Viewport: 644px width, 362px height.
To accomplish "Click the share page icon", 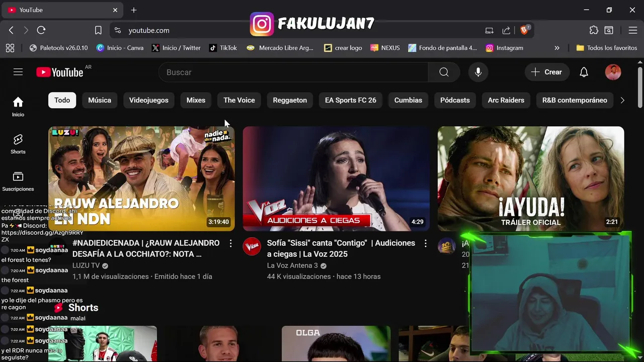I will (x=507, y=30).
